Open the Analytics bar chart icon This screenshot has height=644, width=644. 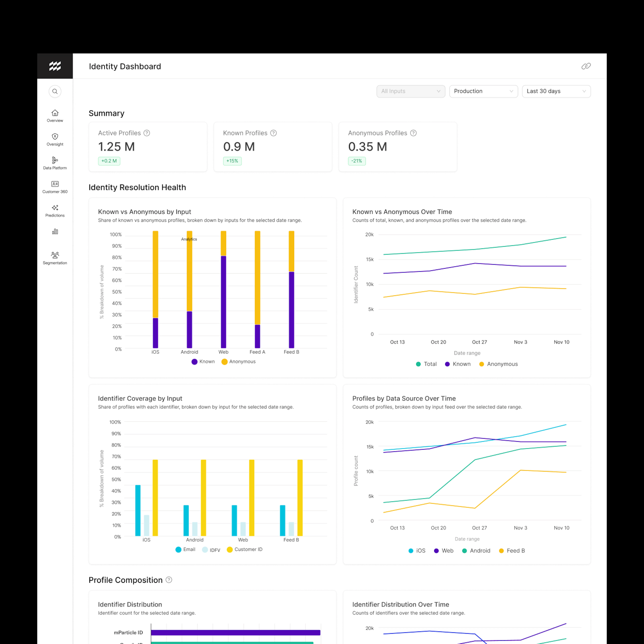(55, 231)
